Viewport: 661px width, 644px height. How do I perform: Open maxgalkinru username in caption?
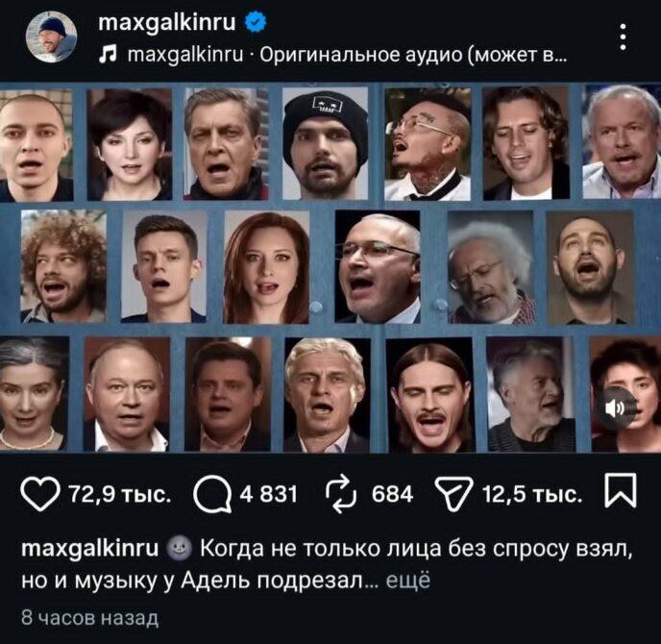(x=89, y=548)
